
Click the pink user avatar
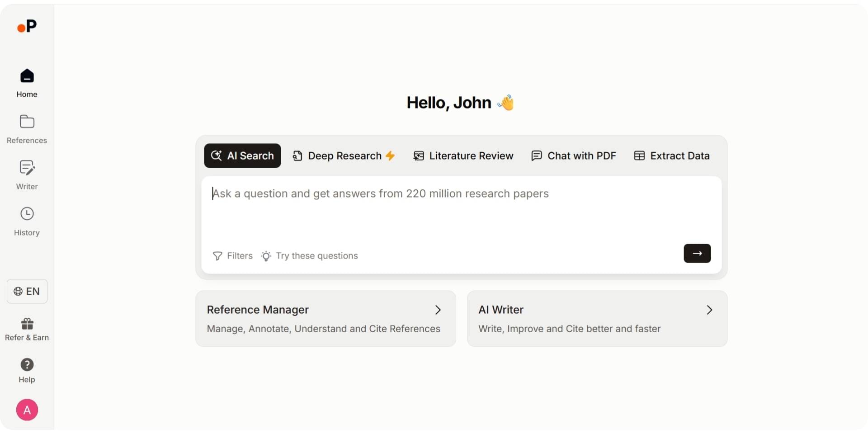[27, 410]
